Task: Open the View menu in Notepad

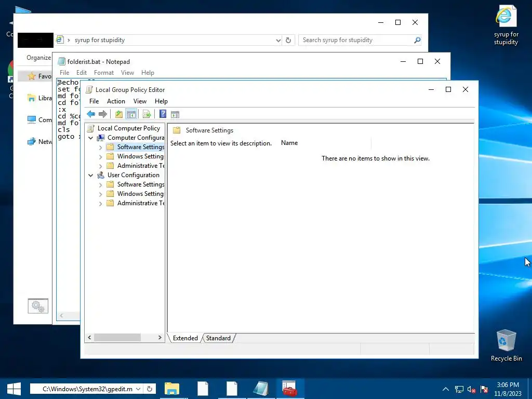Action: pos(128,73)
